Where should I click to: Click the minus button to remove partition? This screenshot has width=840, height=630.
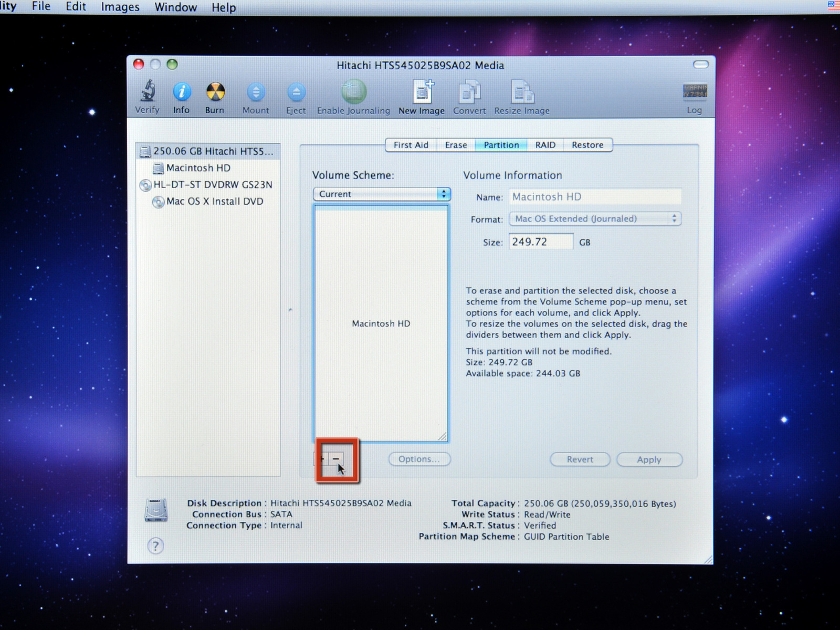click(x=336, y=459)
